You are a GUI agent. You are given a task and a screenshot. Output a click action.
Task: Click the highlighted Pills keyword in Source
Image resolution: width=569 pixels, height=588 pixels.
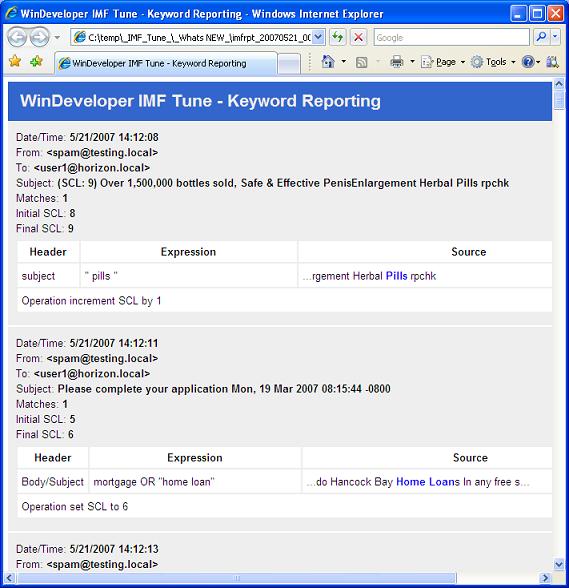pyautogui.click(x=396, y=276)
